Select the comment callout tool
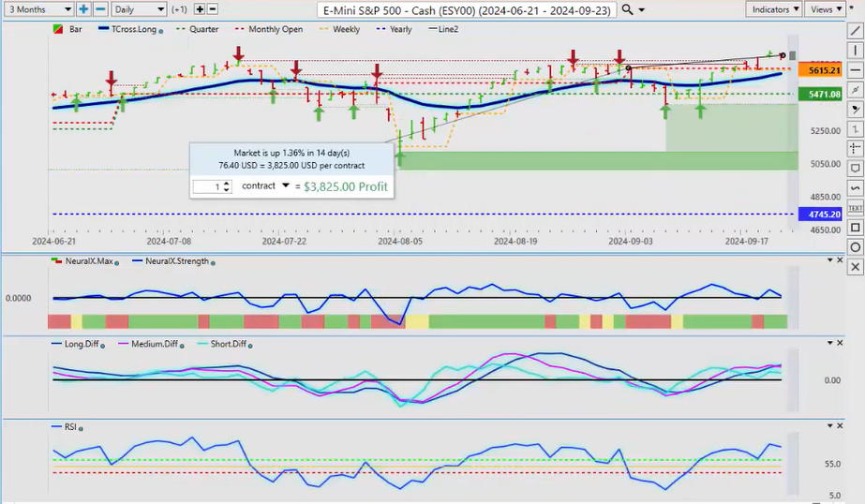 point(855,169)
